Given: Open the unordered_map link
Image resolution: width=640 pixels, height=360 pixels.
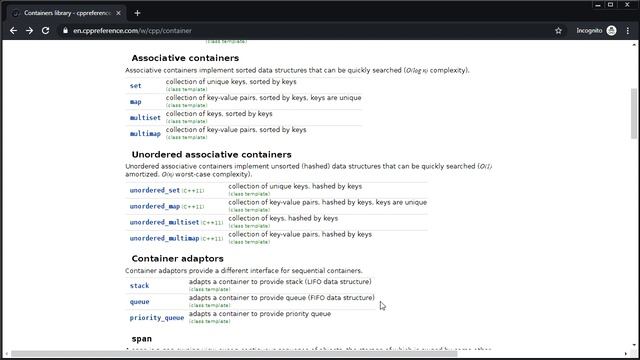Looking at the screenshot, I should [155, 206].
